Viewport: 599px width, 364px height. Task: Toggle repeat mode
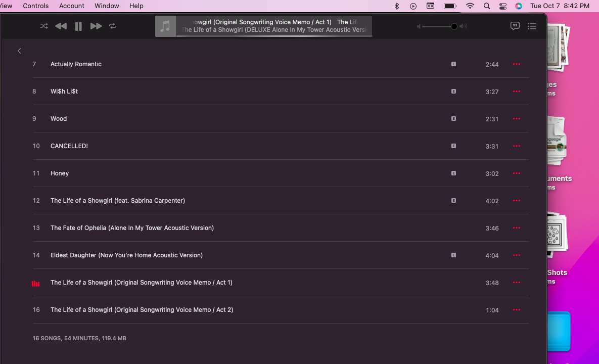(112, 26)
